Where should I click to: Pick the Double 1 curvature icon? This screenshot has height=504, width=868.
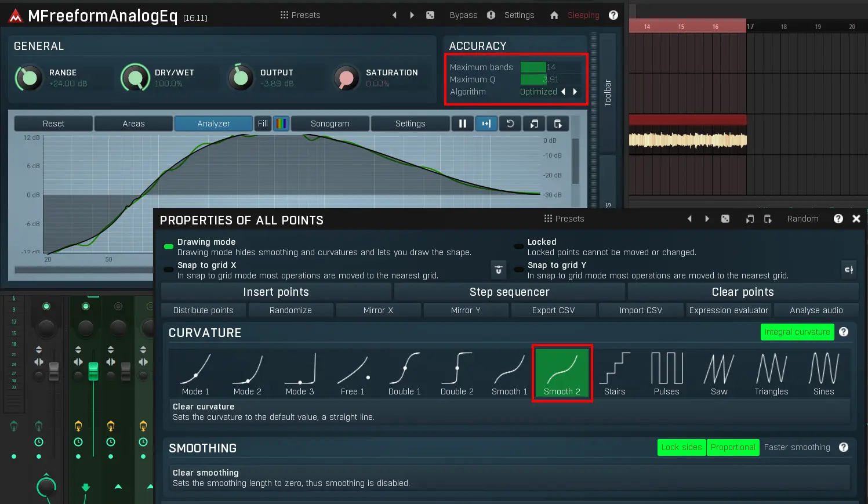[x=405, y=374]
